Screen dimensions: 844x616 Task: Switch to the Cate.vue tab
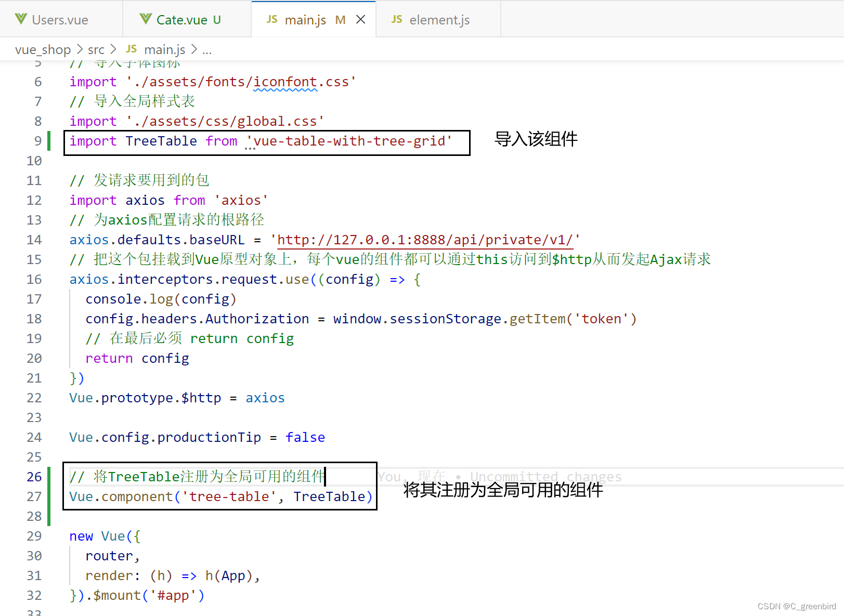[187, 20]
